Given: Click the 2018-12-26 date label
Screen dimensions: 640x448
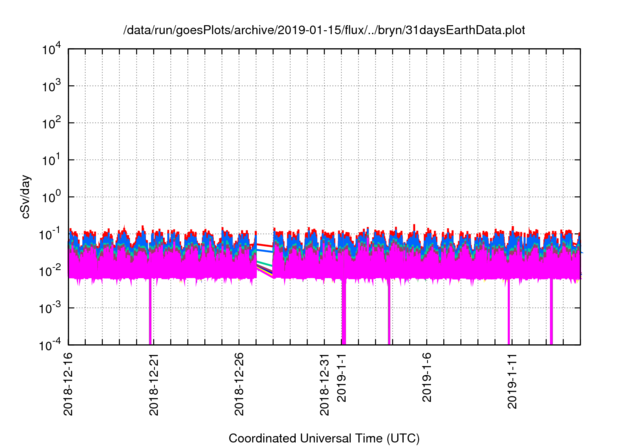Looking at the screenshot, I should pos(239,384).
